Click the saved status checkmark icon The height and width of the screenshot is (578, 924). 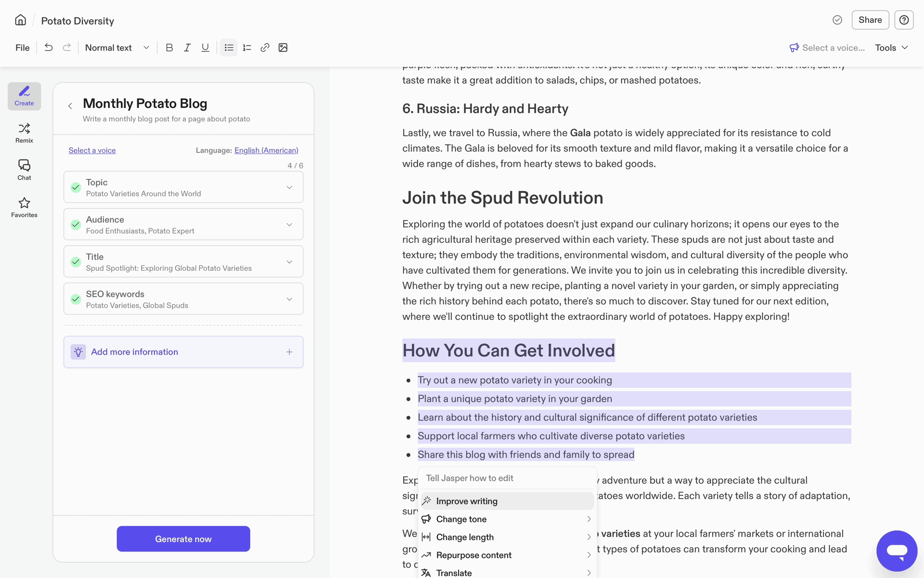pos(837,20)
